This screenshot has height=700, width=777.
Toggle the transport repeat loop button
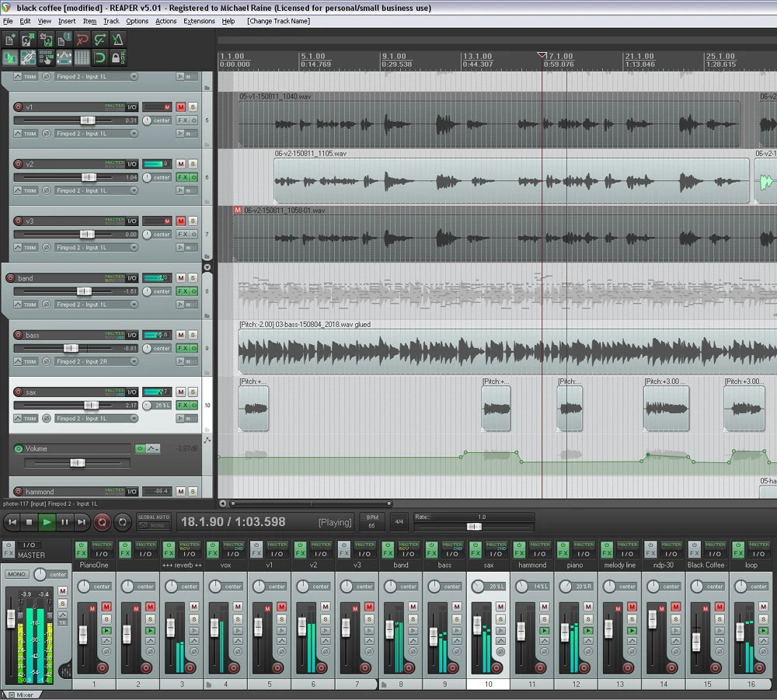pos(122,522)
